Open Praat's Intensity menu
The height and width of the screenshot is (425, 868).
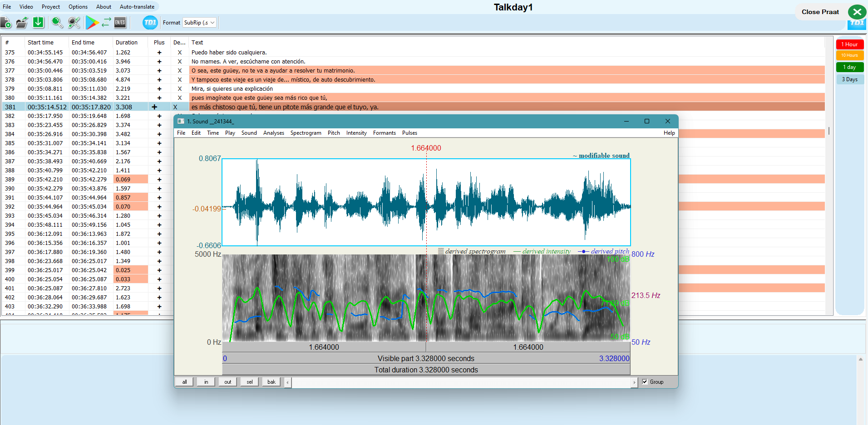(356, 133)
